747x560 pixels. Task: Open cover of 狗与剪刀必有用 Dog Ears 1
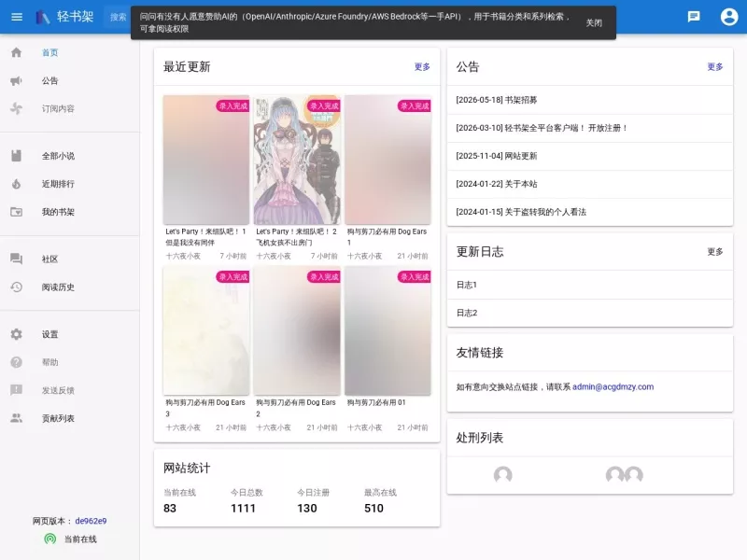(x=388, y=160)
